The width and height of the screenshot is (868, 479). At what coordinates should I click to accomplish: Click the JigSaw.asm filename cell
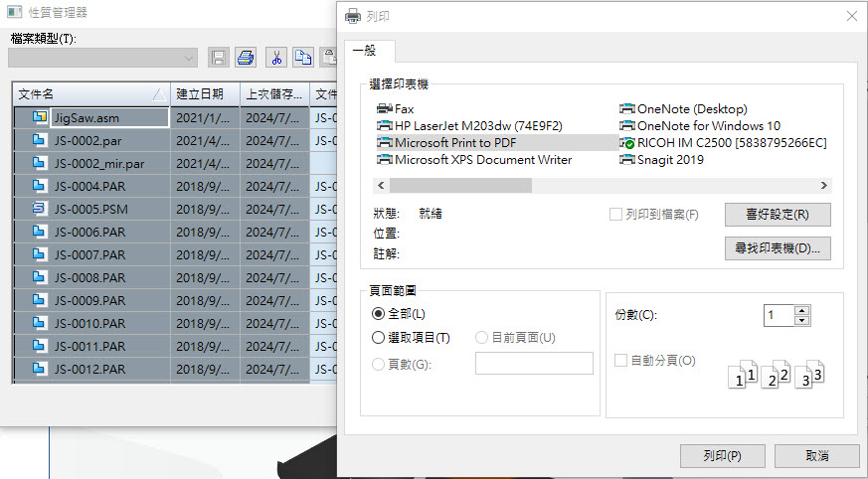tap(109, 117)
